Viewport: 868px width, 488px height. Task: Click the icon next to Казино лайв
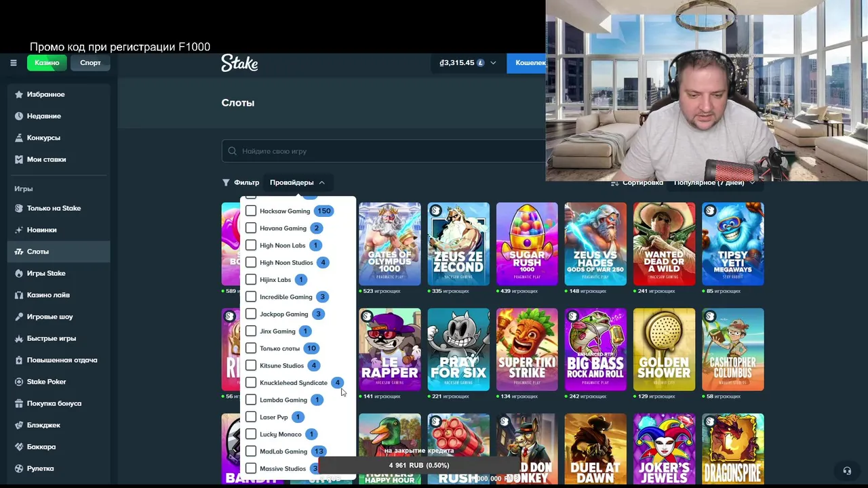19,295
